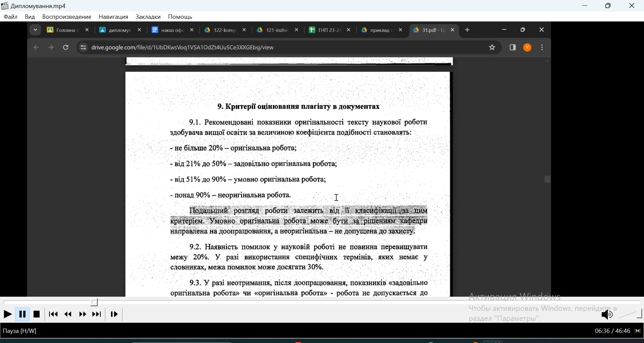
Task: Close the наказ офо browser tab
Action: pyautogui.click(x=192, y=30)
